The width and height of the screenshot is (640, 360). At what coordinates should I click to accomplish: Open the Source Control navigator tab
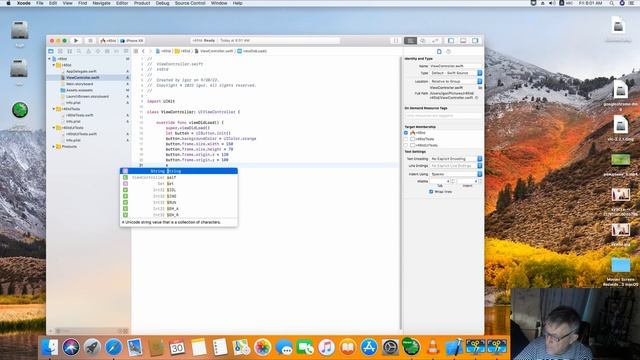[60, 51]
